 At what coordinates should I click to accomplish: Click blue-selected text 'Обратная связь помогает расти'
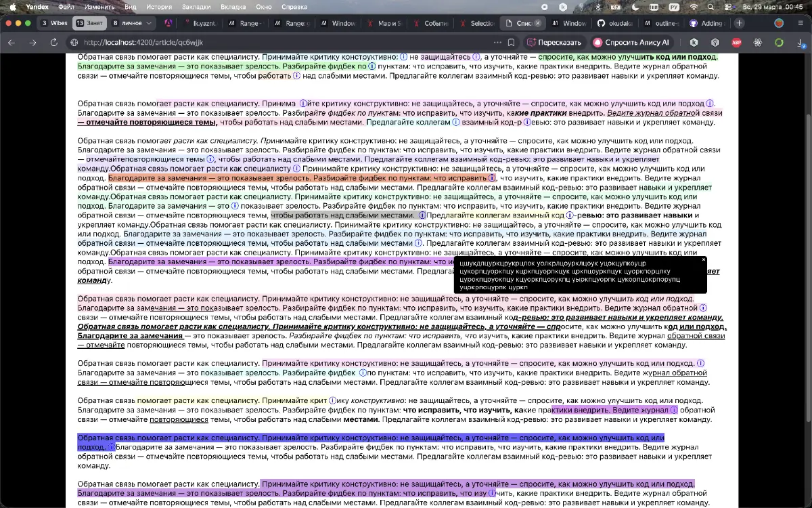[134, 438]
